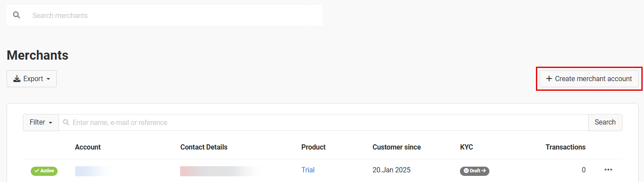Click the plus icon on Create merchant account
The width and height of the screenshot is (644, 182).
click(549, 79)
